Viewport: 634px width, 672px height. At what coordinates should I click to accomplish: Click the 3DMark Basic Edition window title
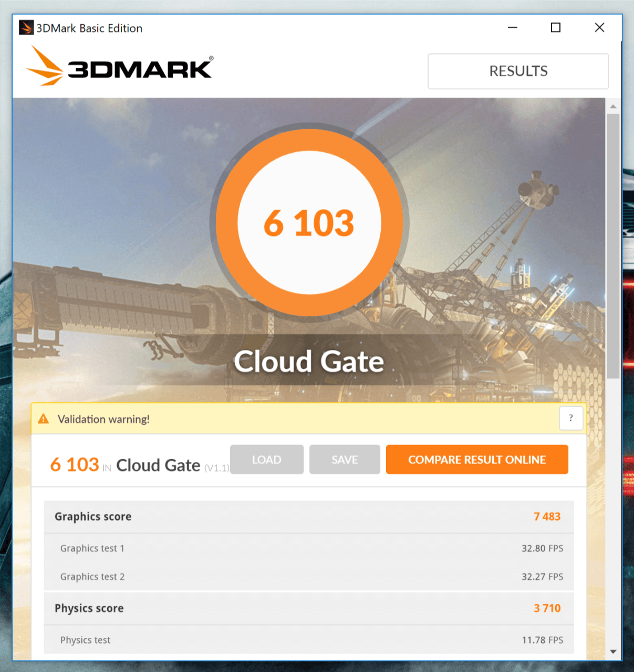click(89, 28)
